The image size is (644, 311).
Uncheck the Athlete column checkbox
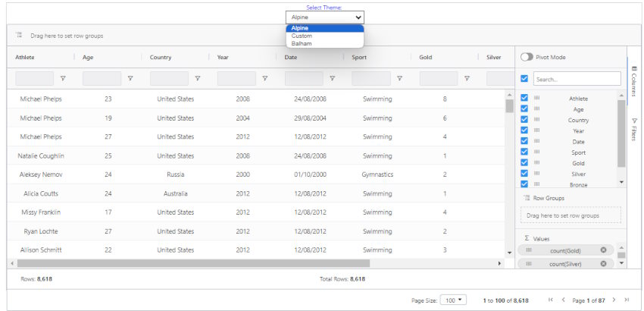(x=524, y=98)
